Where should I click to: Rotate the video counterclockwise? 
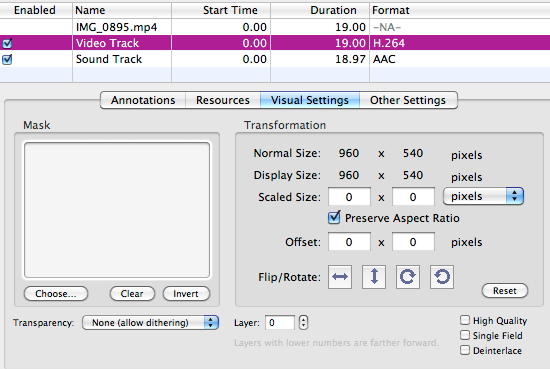[x=442, y=277]
